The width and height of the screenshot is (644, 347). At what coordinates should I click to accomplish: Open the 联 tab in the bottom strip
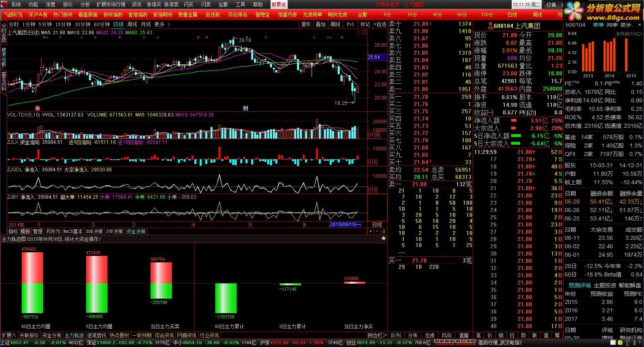tap(535, 335)
